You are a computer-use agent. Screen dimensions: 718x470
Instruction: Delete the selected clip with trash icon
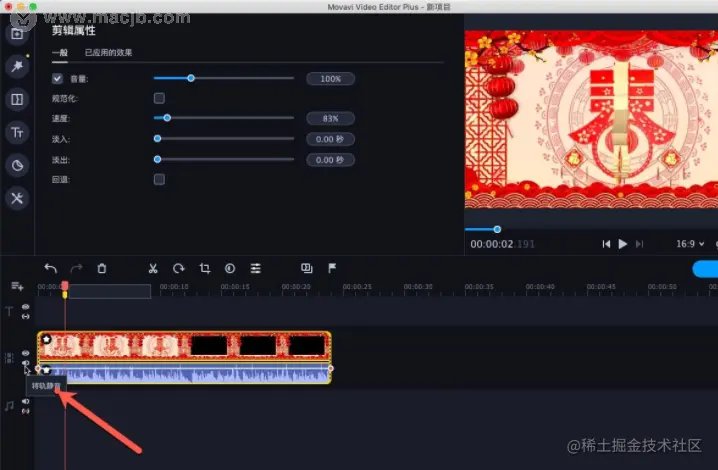point(102,268)
